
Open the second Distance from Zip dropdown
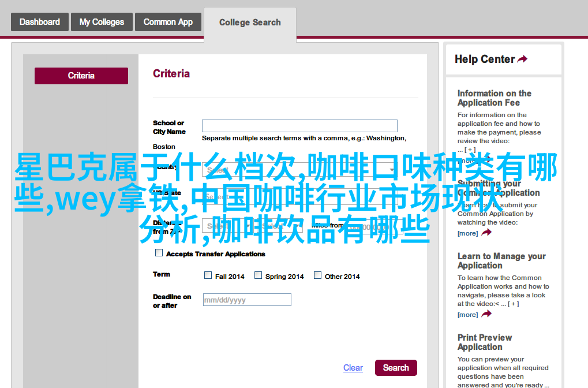click(281, 226)
